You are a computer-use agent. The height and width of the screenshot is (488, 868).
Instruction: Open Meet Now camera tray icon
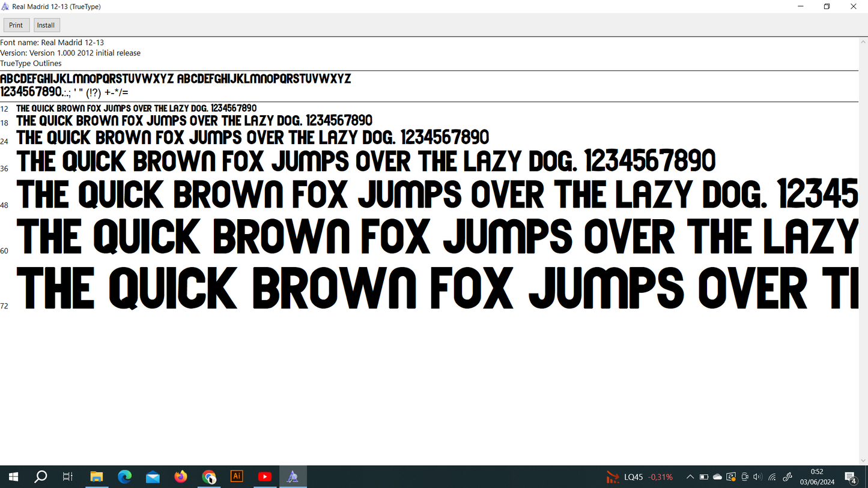(x=745, y=477)
